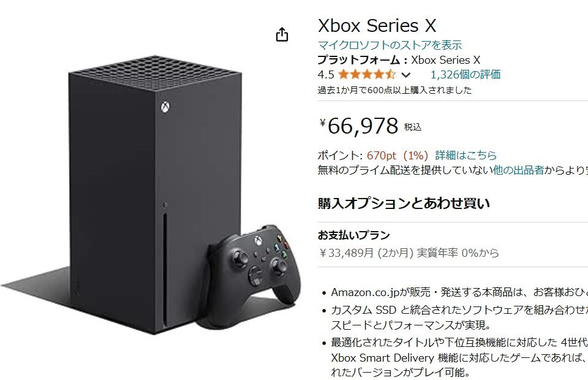This screenshot has height=380, width=588.
Task: Click the orange star rating icons
Action: click(366, 74)
